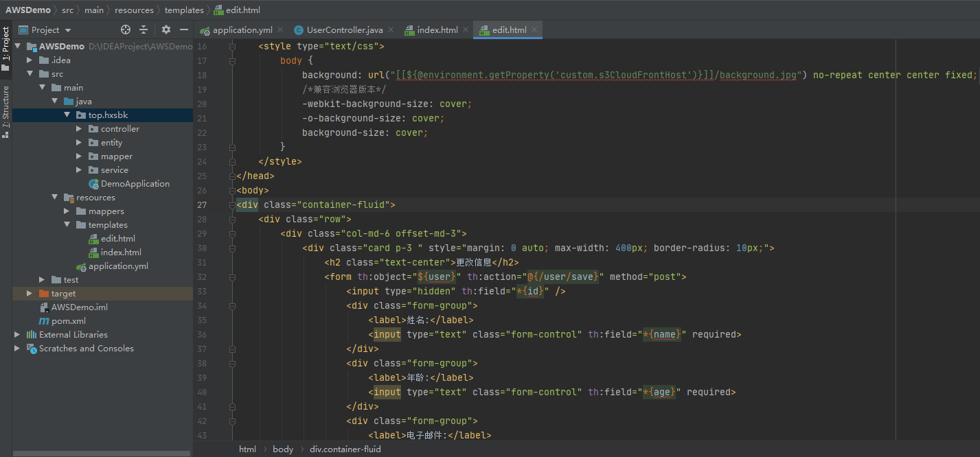Expand the service package arrow
The width and height of the screenshot is (980, 457).
click(x=79, y=170)
